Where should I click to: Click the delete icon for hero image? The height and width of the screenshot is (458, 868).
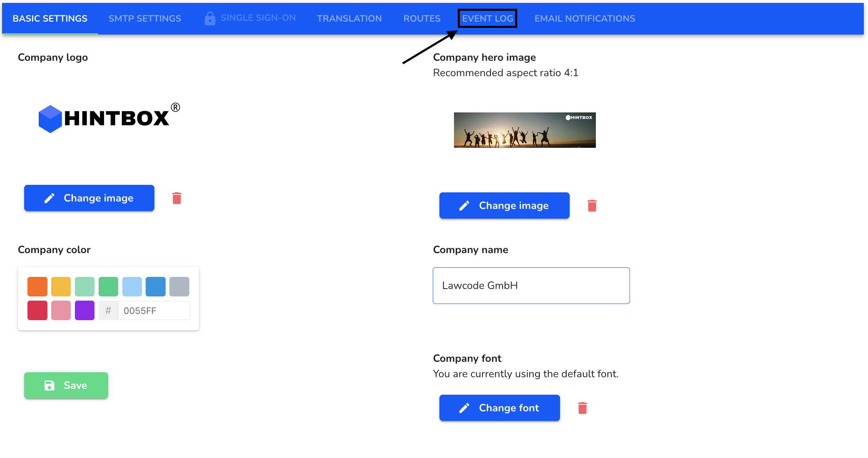point(592,206)
